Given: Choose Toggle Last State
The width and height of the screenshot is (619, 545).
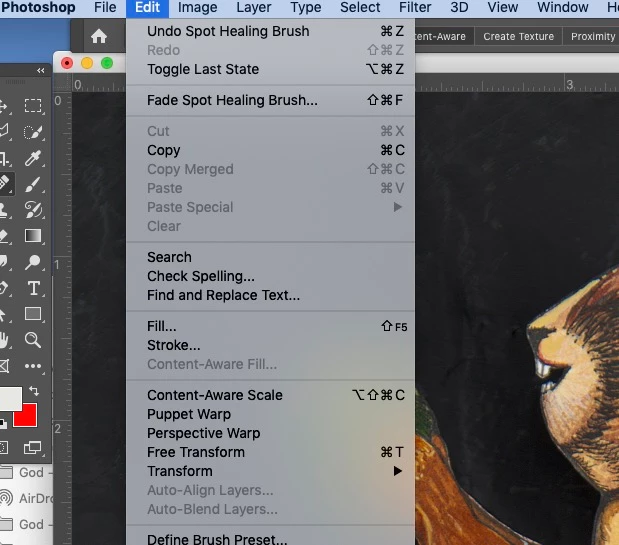Looking at the screenshot, I should [x=270, y=69].
